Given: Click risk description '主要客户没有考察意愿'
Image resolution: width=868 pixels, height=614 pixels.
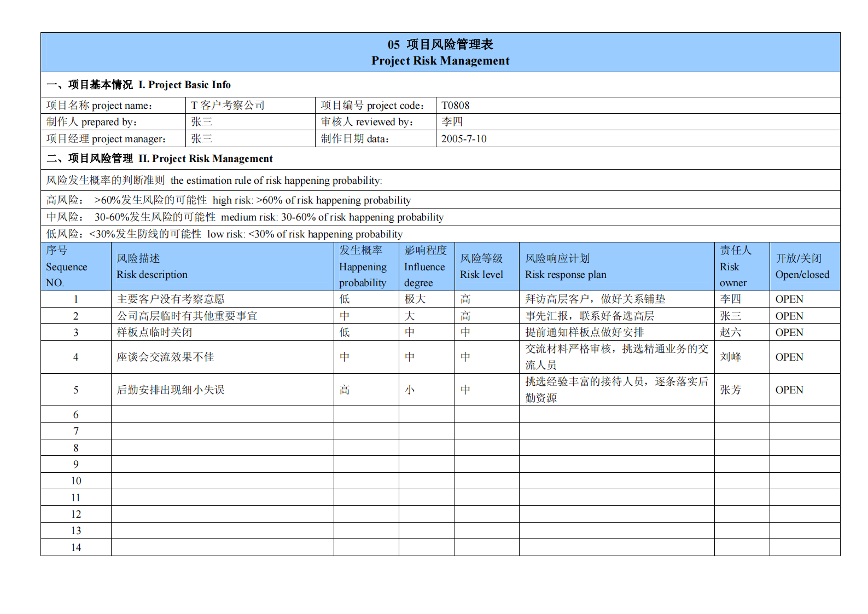Looking at the screenshot, I should [x=170, y=299].
